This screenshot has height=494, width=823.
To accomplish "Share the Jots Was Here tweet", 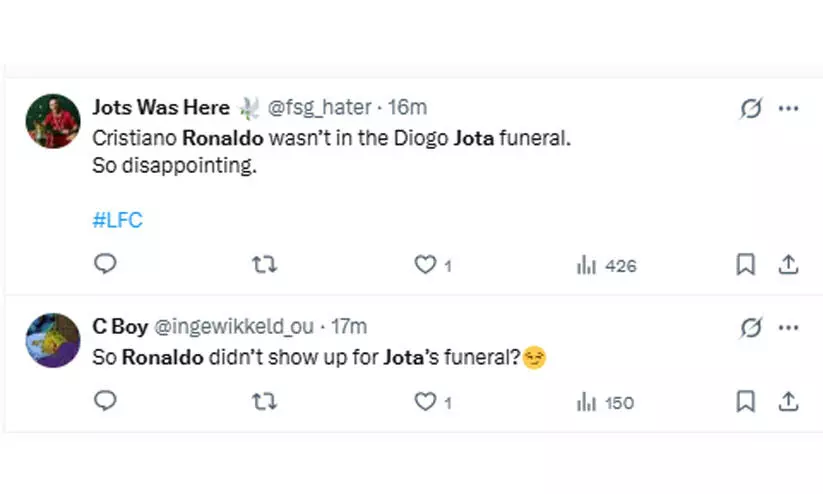I will tap(788, 264).
